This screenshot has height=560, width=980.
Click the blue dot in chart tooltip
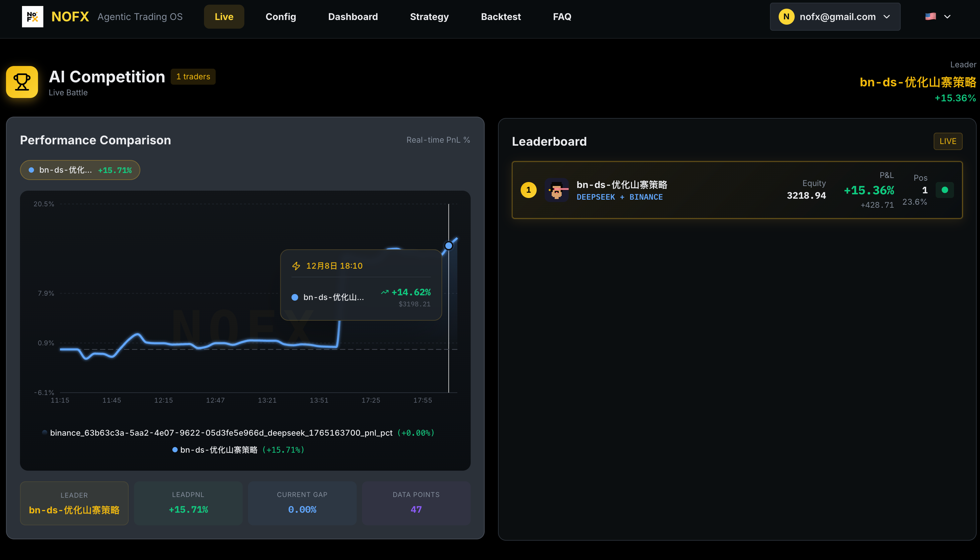(x=295, y=297)
